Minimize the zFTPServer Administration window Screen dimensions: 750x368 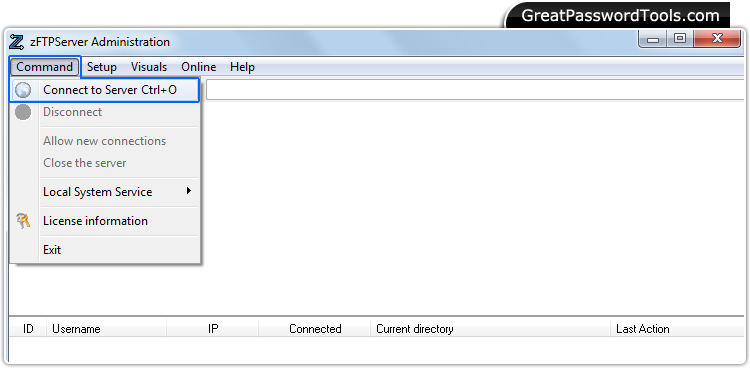(652, 39)
